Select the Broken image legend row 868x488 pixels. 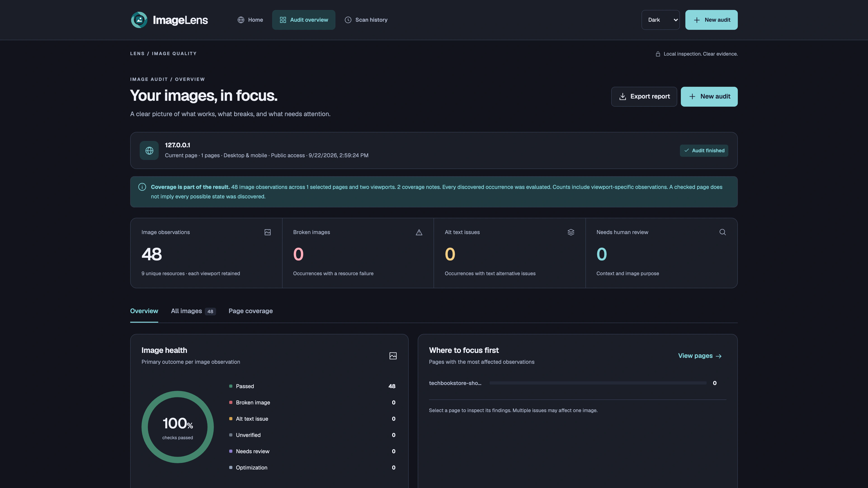click(312, 402)
